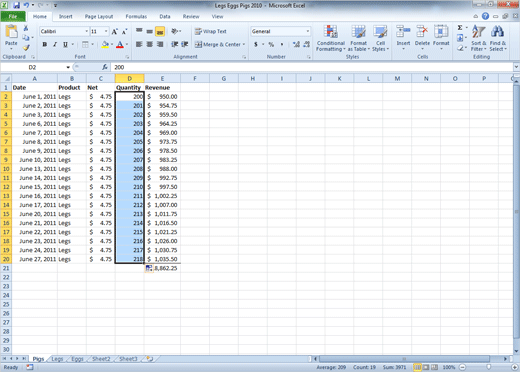This screenshot has width=520, height=372.
Task: Open the General number format dropdown
Action: point(308,31)
